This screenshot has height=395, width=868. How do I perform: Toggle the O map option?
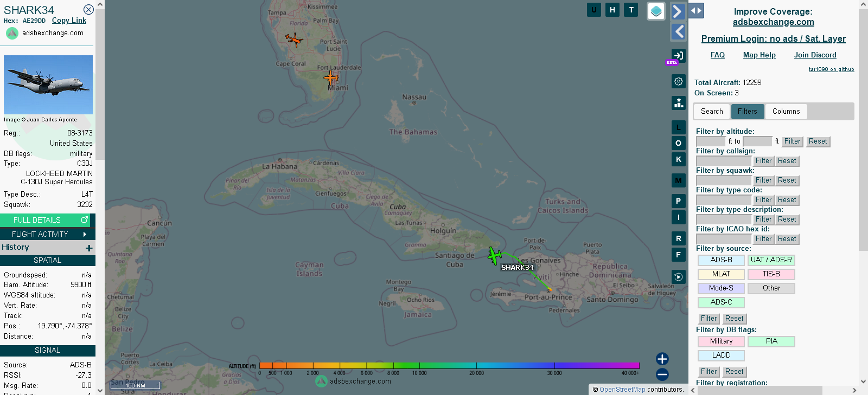click(679, 143)
